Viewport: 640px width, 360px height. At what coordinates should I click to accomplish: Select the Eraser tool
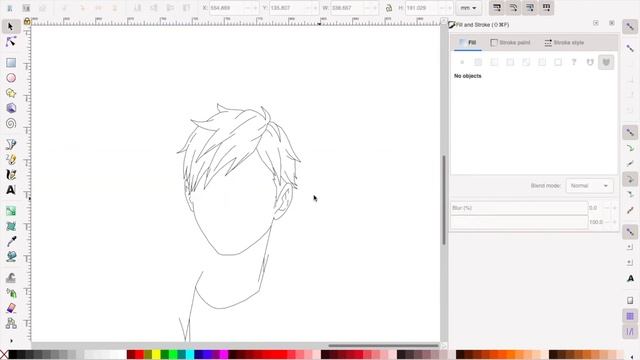click(11, 308)
